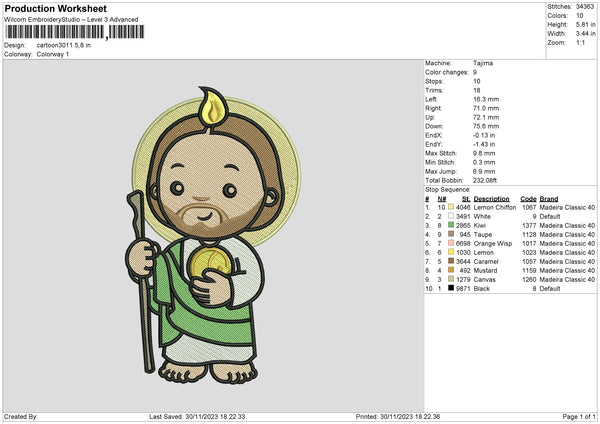Click the Kiwi description text

point(480,225)
